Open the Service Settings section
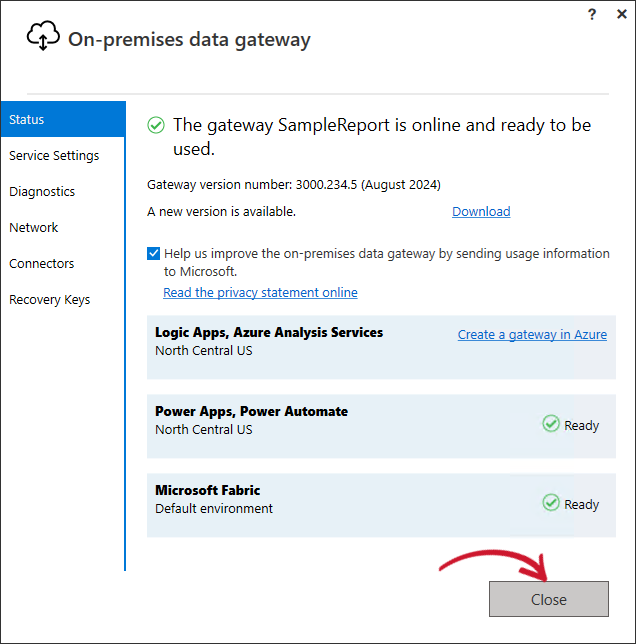This screenshot has height=644, width=636. pyautogui.click(x=54, y=156)
